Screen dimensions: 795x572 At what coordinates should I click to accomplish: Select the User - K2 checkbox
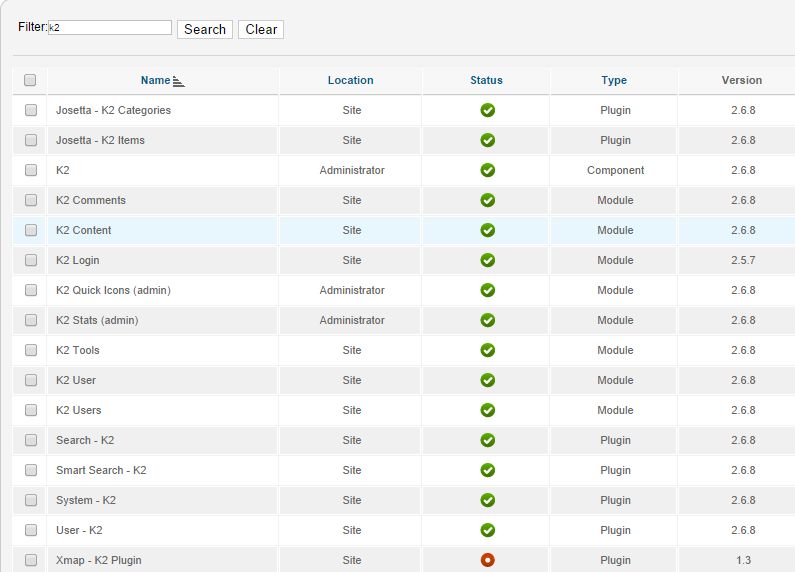click(x=31, y=530)
